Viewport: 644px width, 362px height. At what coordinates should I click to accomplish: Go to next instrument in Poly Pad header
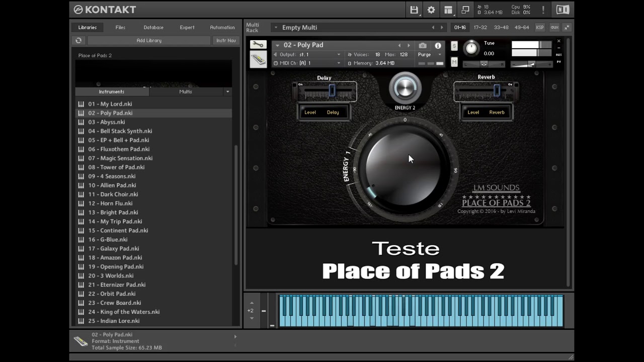[409, 45]
